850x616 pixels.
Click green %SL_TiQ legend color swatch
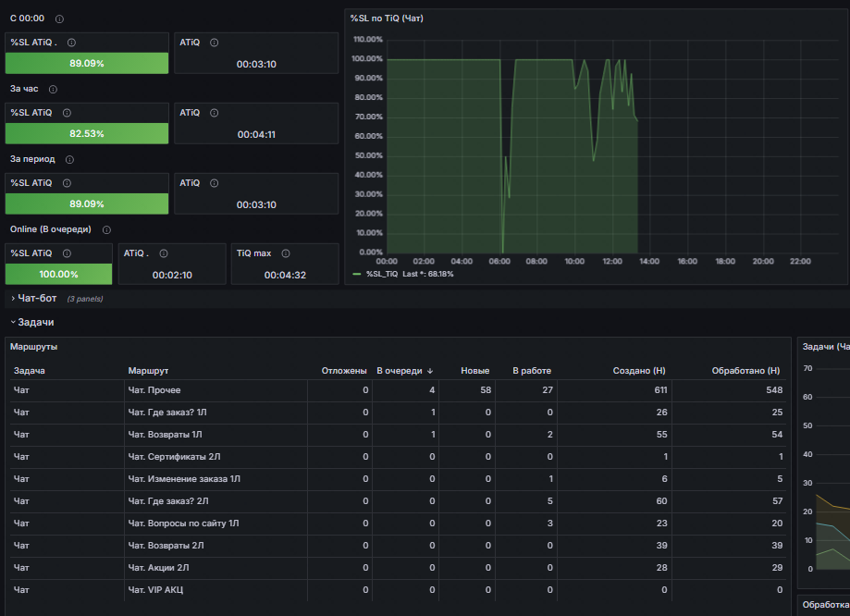point(357,275)
